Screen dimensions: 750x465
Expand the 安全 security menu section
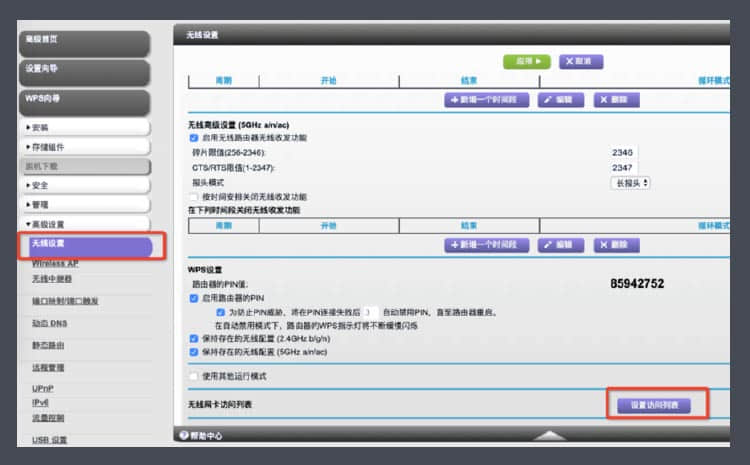(86, 186)
